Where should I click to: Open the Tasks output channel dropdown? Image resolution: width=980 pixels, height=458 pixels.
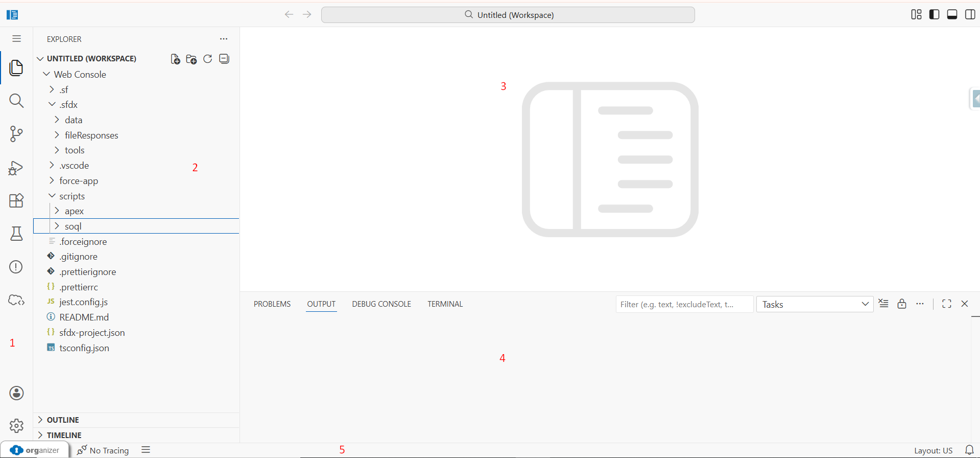coord(815,304)
